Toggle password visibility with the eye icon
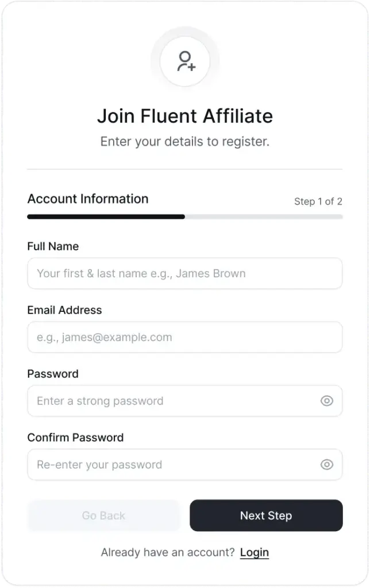The width and height of the screenshot is (370, 588). tap(326, 401)
